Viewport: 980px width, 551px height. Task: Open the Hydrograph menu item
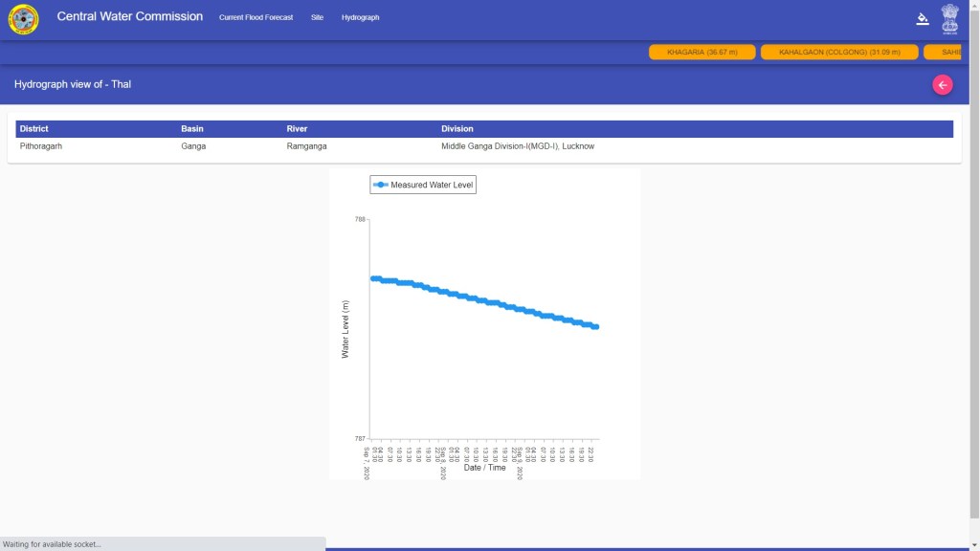(360, 18)
